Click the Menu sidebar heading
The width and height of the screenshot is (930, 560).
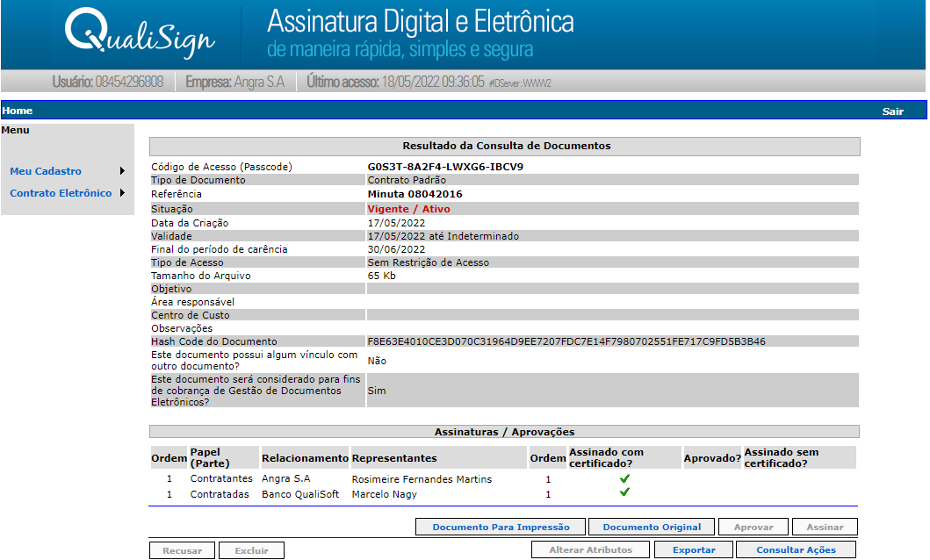[x=16, y=131]
